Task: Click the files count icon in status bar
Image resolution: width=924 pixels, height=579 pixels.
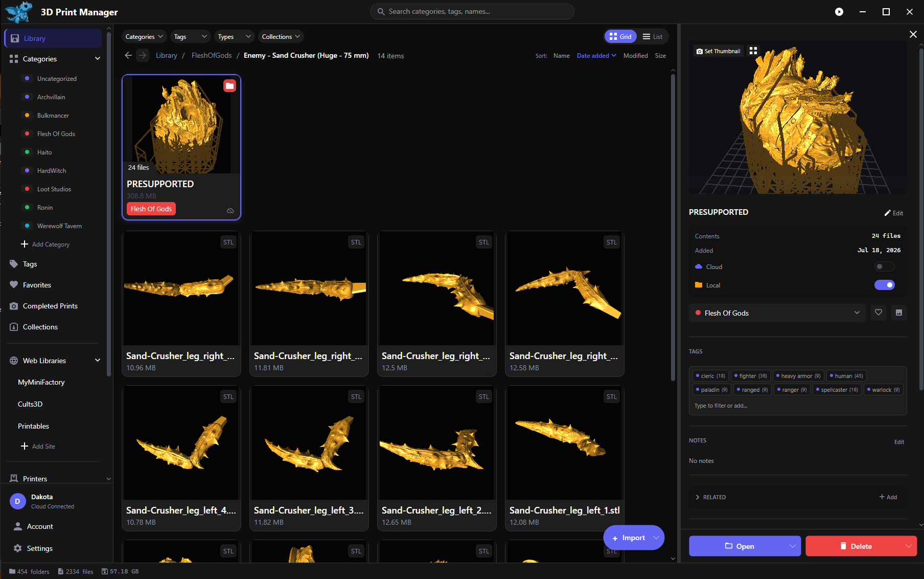Action: [61, 571]
